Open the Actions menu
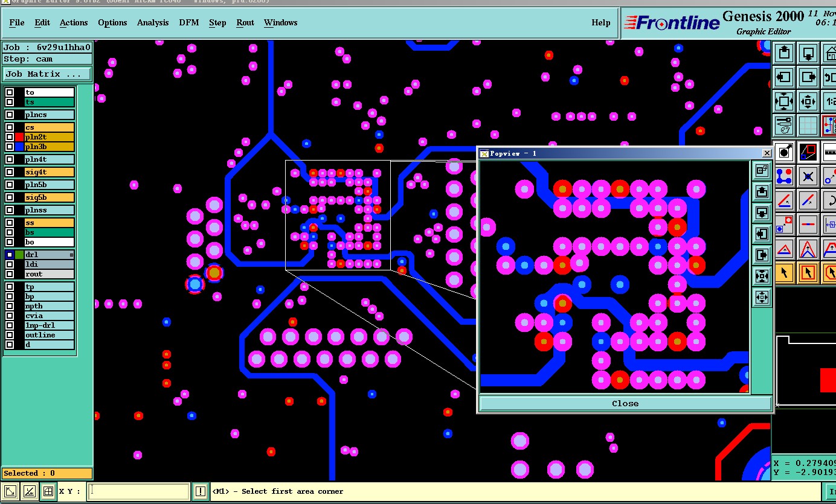The height and width of the screenshot is (504, 836). [x=74, y=22]
